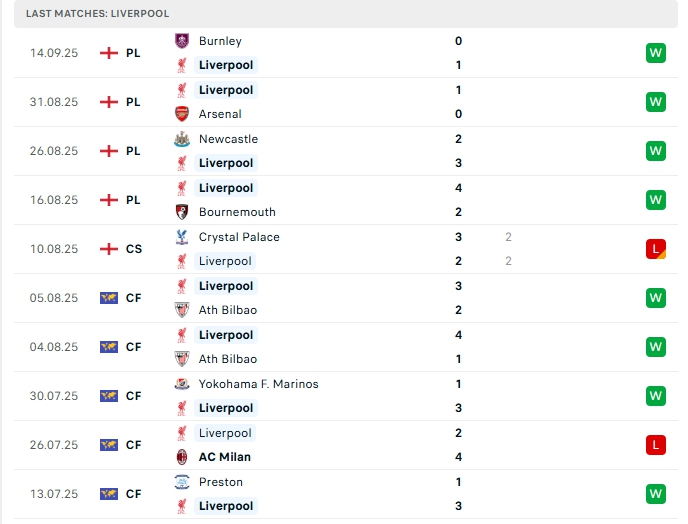
Task: Select the AC Milan team name
Action: point(225,457)
